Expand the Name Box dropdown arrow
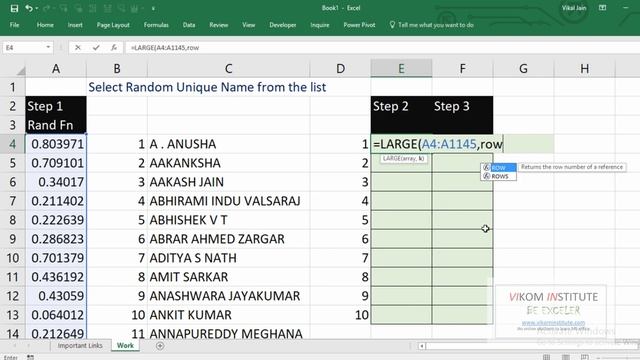640x360 pixels. point(48,47)
